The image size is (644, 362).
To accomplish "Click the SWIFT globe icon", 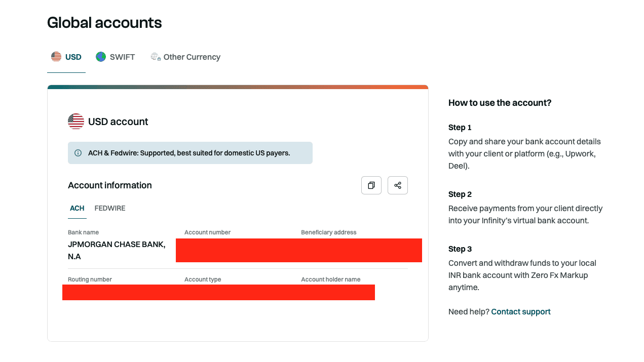I will (101, 57).
